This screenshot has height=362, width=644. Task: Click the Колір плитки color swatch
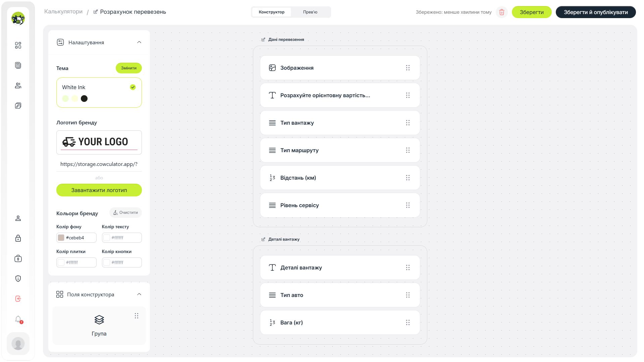click(x=61, y=262)
